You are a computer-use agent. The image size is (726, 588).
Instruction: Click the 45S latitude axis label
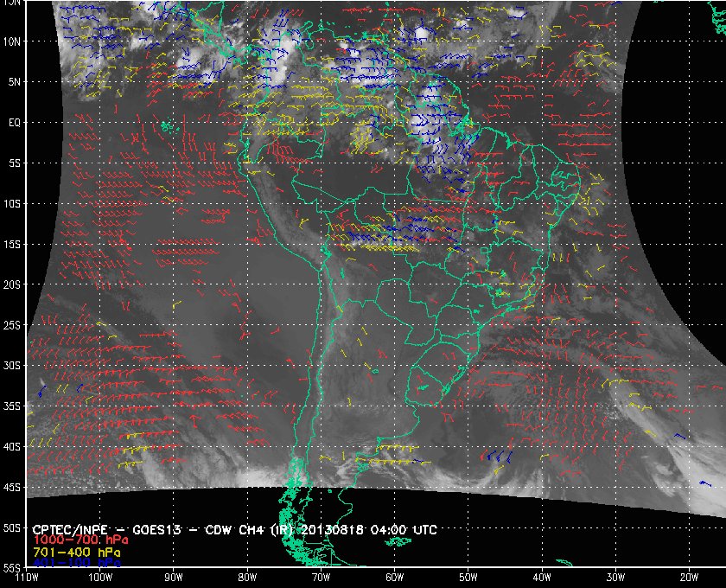coord(12,488)
